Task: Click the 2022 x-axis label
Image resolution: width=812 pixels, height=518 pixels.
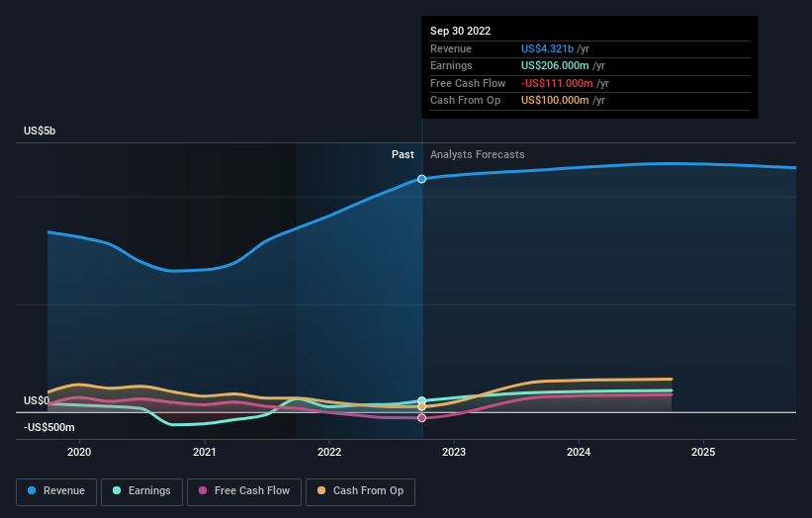Action: coord(329,452)
